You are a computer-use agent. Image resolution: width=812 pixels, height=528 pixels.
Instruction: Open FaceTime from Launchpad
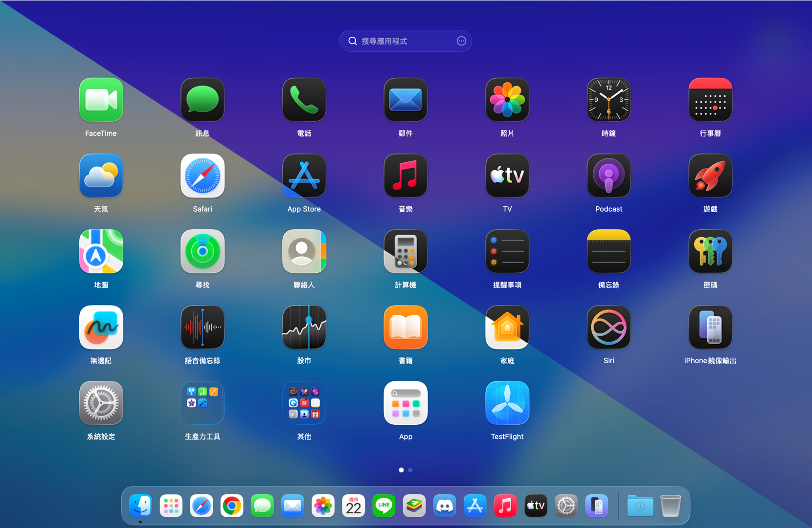101,100
